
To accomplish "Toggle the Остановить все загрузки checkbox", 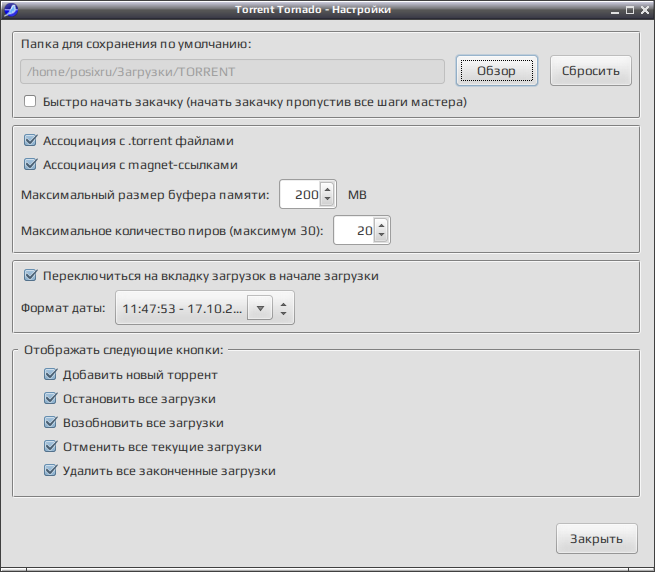I will click(50, 398).
